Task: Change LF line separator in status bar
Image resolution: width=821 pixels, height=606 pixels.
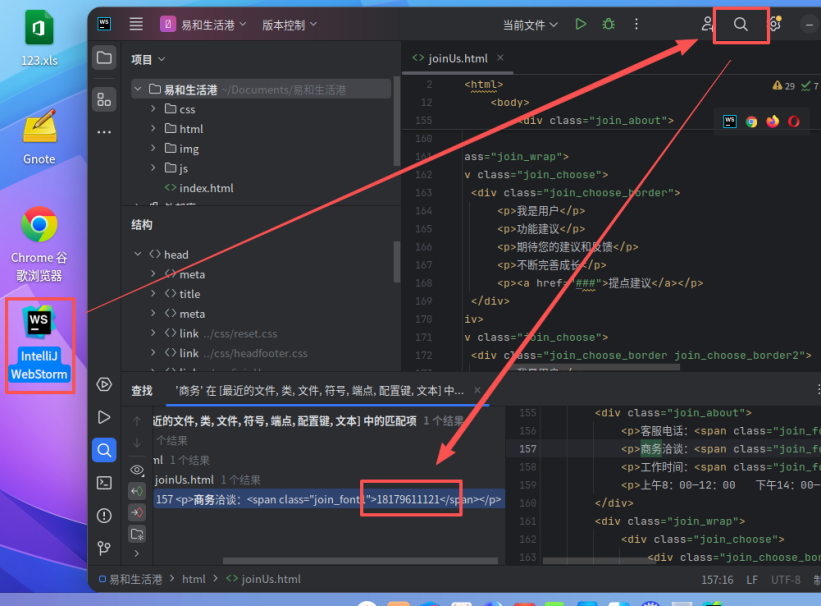Action: tap(752, 580)
